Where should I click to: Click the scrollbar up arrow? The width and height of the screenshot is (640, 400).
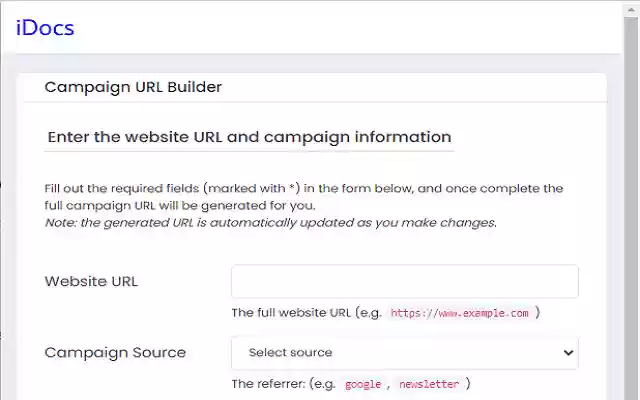[x=631, y=11]
